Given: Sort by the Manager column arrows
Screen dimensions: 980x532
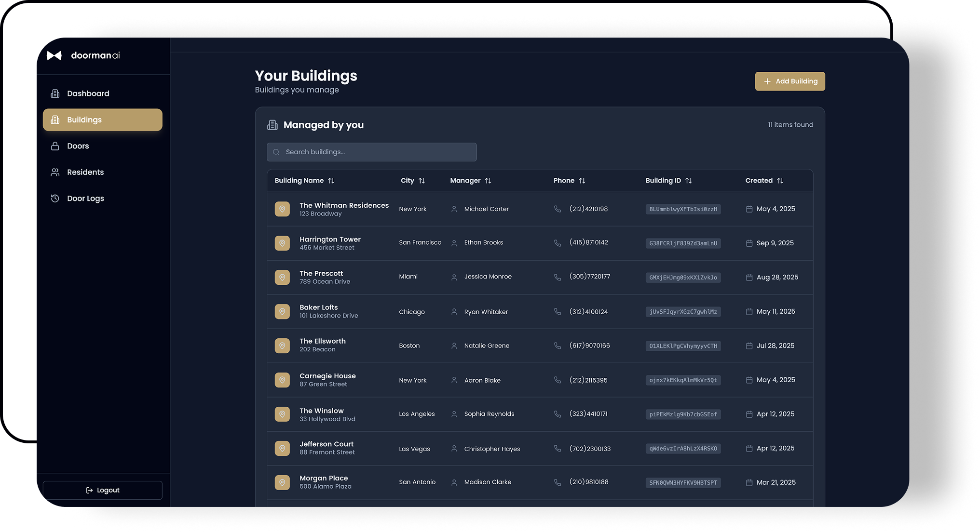Looking at the screenshot, I should (488, 181).
